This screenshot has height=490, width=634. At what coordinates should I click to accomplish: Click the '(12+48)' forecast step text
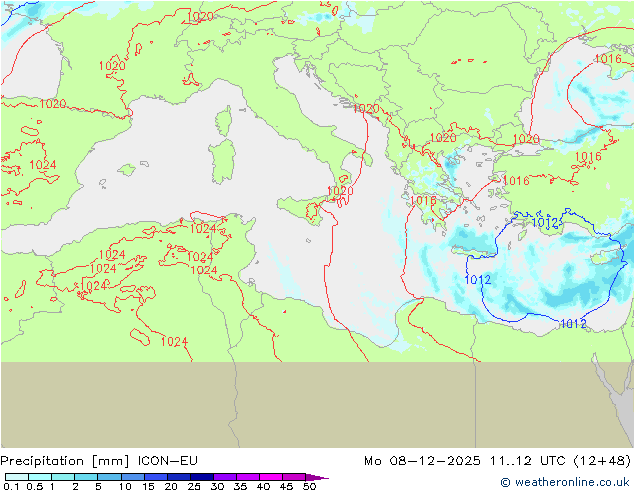tap(602, 461)
